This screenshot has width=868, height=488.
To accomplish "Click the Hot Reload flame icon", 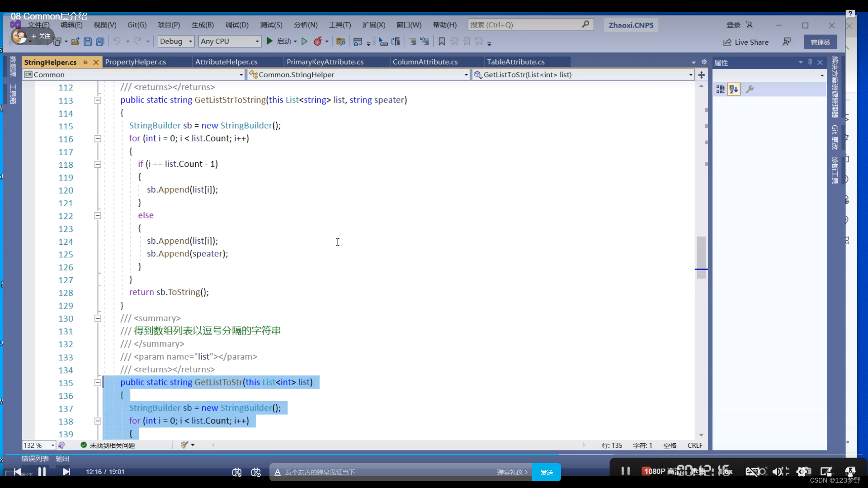I will tap(318, 41).
